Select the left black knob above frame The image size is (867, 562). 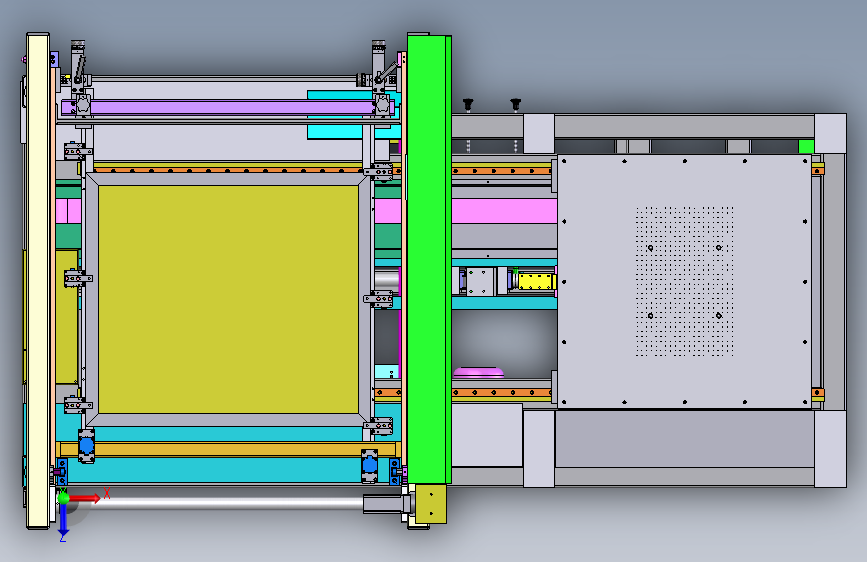(468, 103)
